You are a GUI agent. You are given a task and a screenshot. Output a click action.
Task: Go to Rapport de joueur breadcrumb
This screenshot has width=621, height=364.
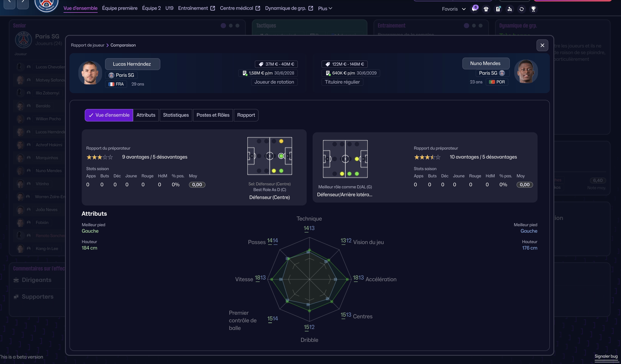tap(87, 45)
